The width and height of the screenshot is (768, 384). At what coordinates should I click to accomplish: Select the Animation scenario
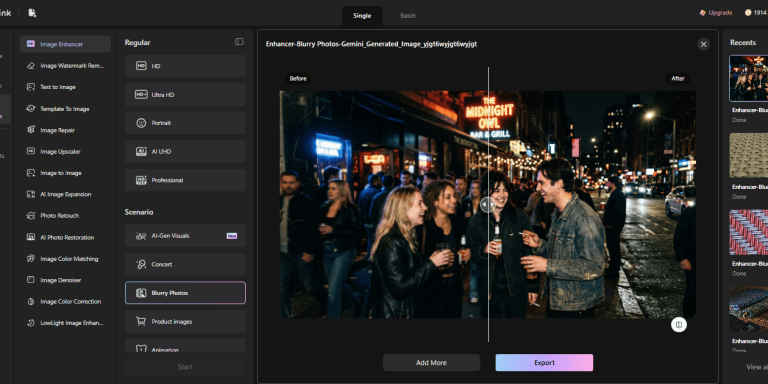pyautogui.click(x=185, y=345)
